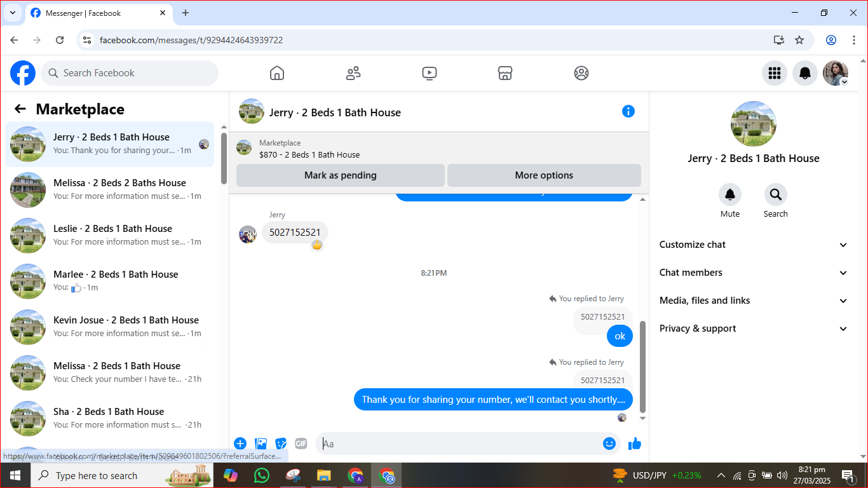Open Marlee · 2 Beds 1 Bath House chat

click(x=110, y=281)
